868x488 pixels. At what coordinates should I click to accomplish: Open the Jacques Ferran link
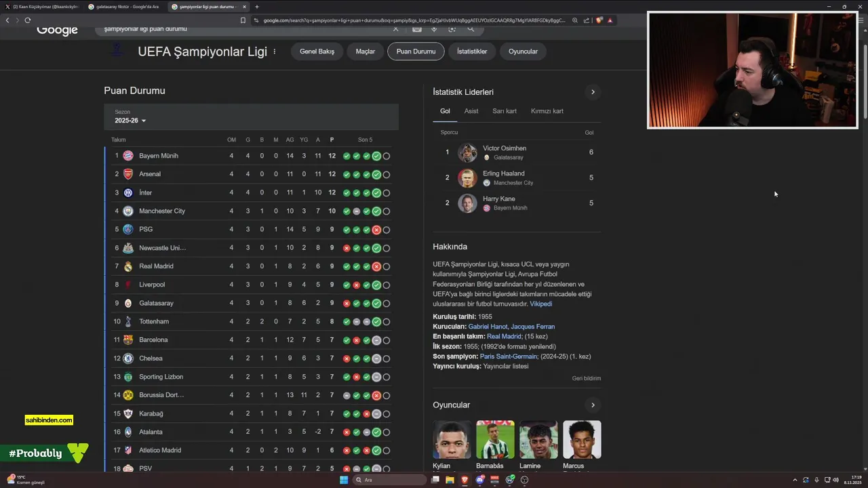pyautogui.click(x=532, y=327)
